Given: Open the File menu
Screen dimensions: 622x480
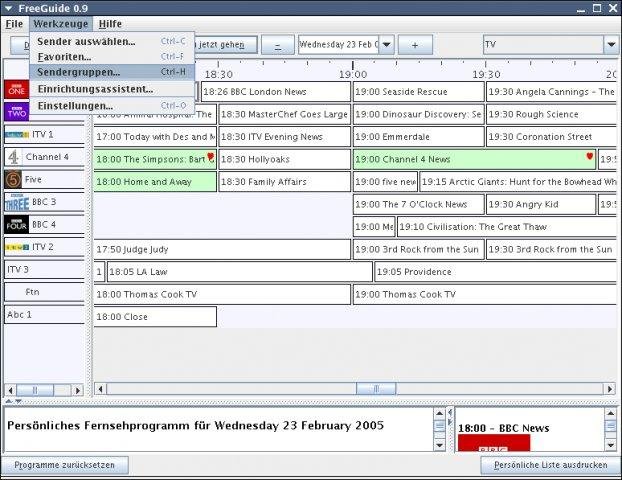Looking at the screenshot, I should coord(14,24).
